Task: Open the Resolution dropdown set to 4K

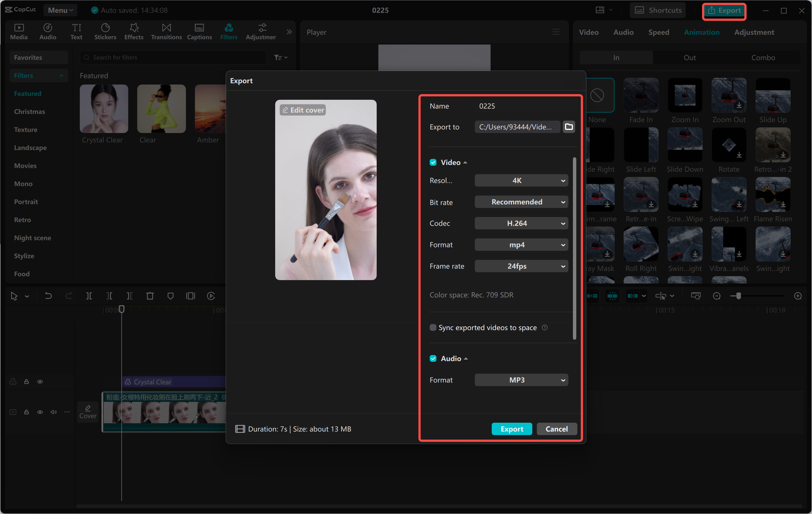Action: pyautogui.click(x=521, y=180)
